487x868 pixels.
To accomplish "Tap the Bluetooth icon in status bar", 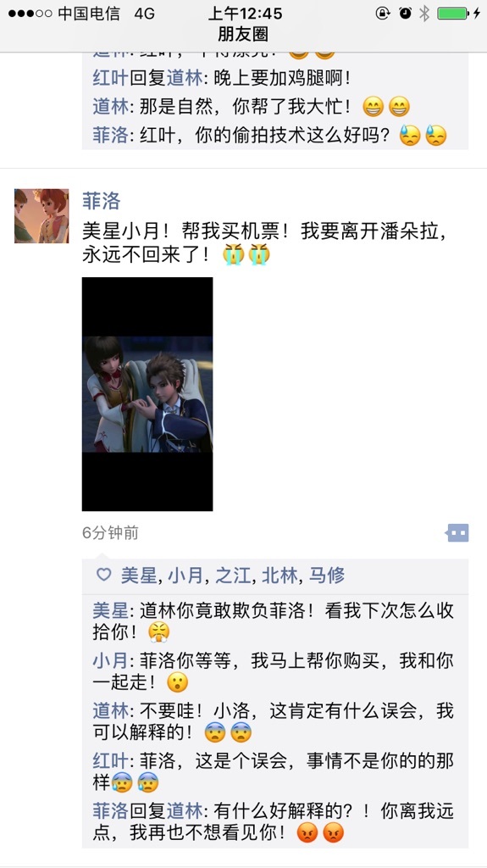I will (x=424, y=14).
